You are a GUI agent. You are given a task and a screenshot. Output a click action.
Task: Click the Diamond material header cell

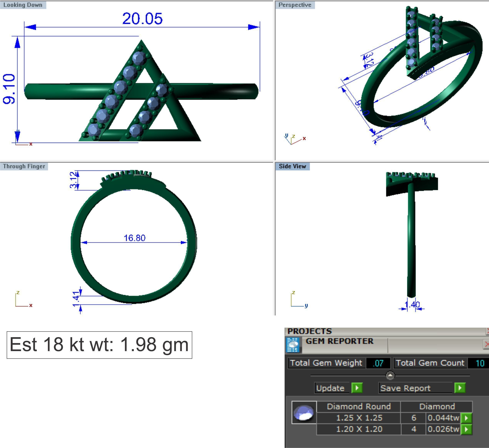coord(437,406)
